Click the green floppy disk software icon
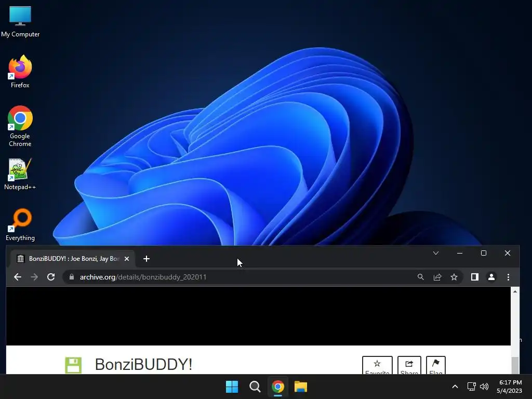Viewport: 532px width, 399px height. click(x=73, y=365)
